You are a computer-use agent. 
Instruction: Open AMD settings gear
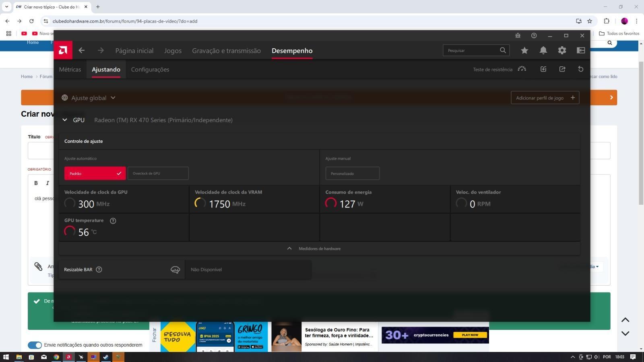click(562, 50)
